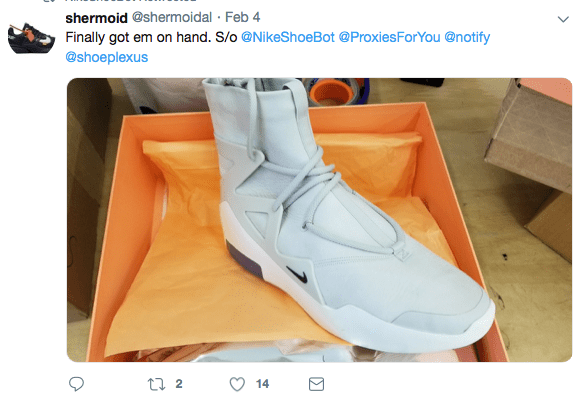Click the retweet count of 2
The height and width of the screenshot is (400, 583).
(179, 384)
